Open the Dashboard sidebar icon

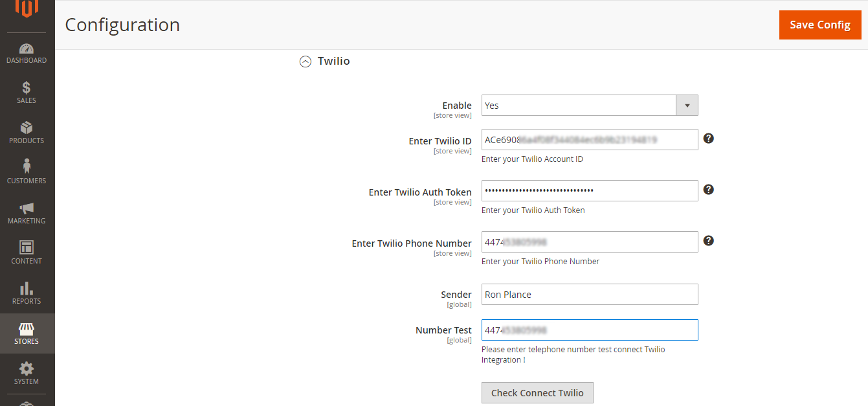click(x=27, y=49)
